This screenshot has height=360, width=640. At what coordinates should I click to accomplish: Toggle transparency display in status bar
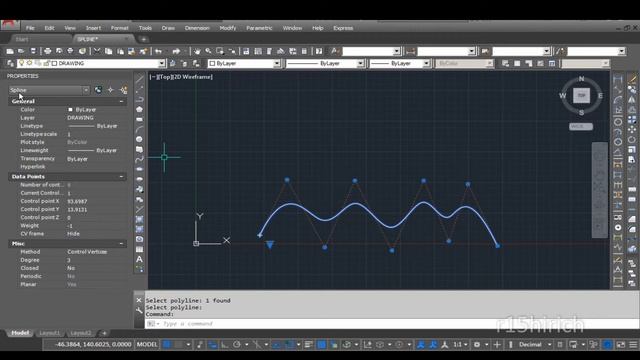(x=322, y=344)
